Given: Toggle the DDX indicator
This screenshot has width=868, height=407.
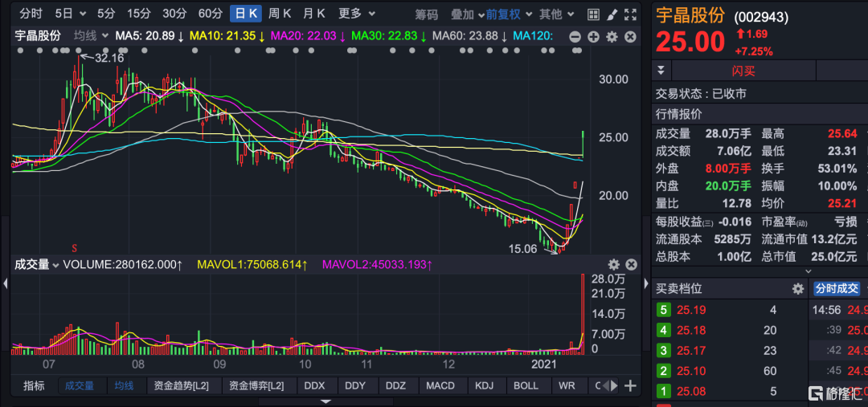Looking at the screenshot, I should 314,385.
